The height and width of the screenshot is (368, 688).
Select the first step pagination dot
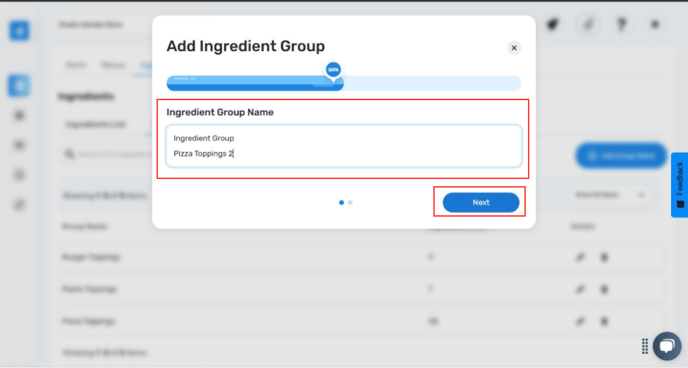(341, 203)
